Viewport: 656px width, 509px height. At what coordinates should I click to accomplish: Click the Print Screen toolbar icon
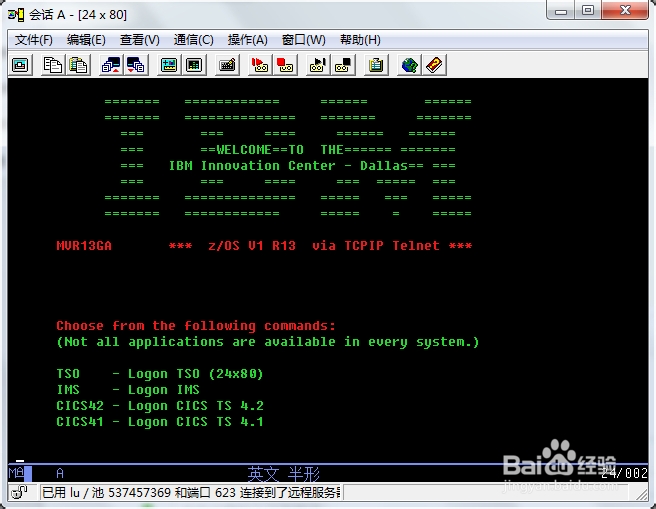click(20, 65)
